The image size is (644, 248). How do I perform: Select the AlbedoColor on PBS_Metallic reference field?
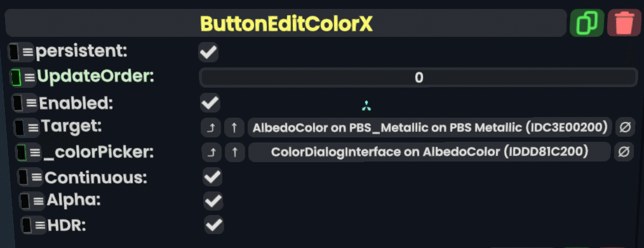[430, 128]
